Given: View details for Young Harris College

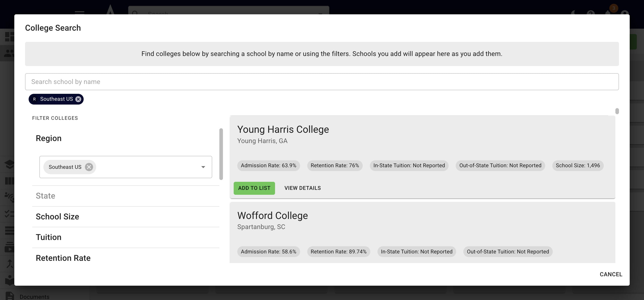Looking at the screenshot, I should tap(303, 188).
